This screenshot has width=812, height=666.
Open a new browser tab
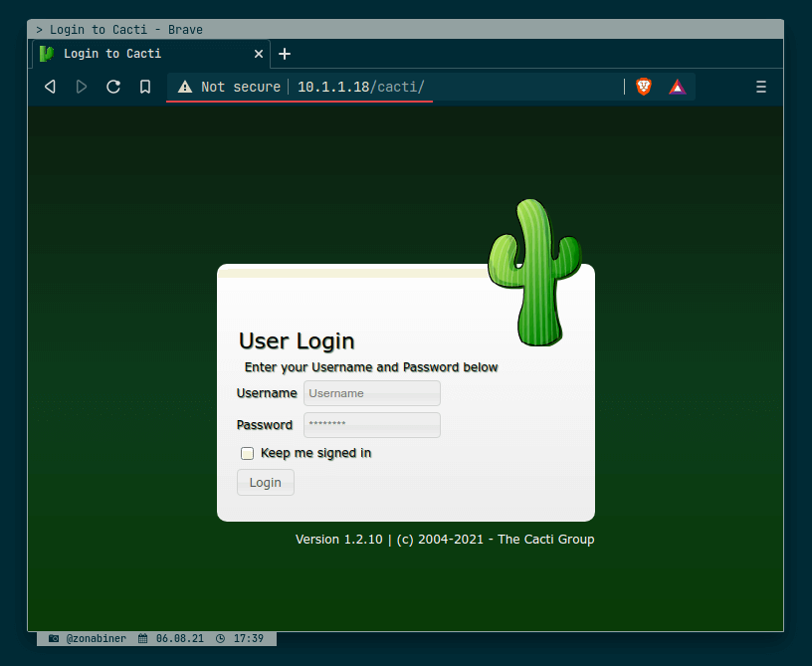click(x=285, y=54)
